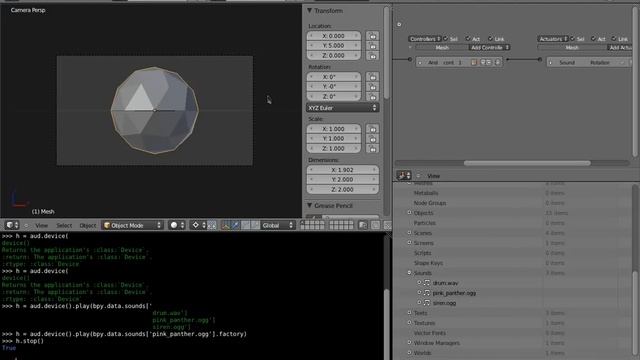Collapse the Grease Pencil panel
640x360 pixels.
(310, 206)
